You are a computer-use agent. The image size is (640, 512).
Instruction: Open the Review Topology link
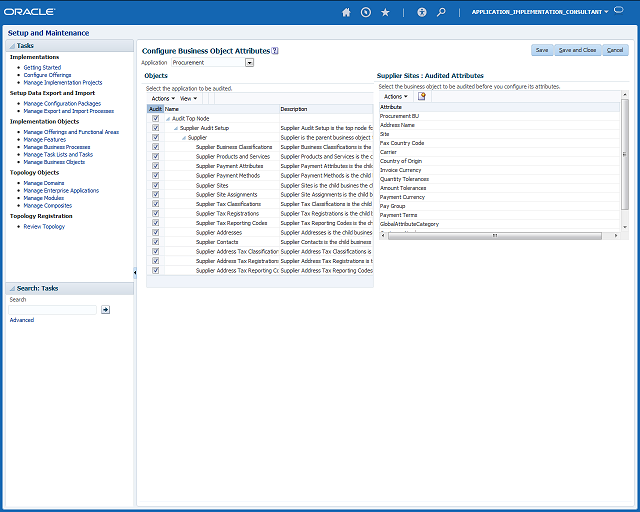[44, 227]
